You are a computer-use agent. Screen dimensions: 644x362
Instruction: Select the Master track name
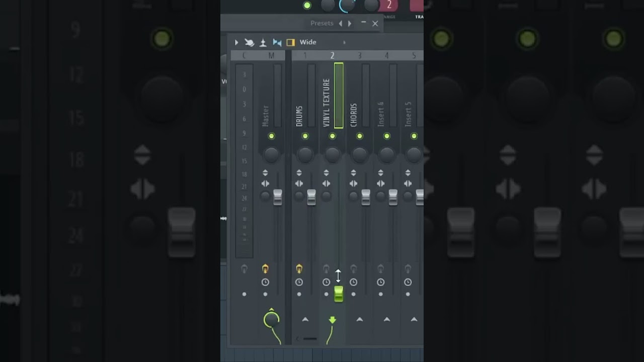tap(266, 116)
